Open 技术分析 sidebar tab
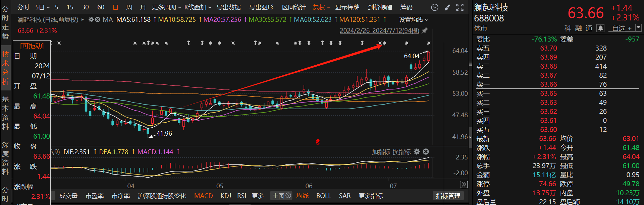 pos(5,68)
